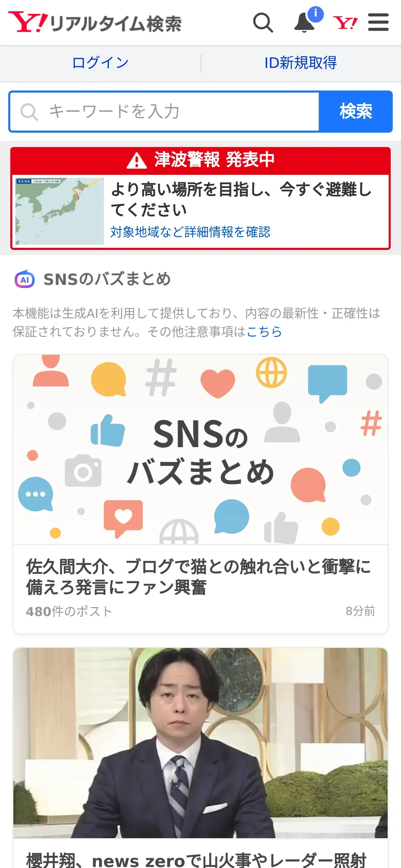Tap the magnifier icon inside keyword field
This screenshot has width=401, height=868.
click(x=29, y=112)
